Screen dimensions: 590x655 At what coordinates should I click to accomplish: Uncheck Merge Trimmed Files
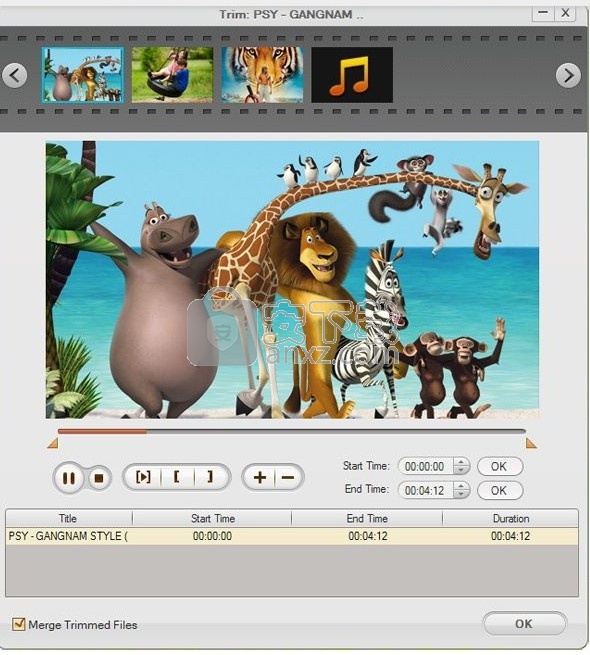pyautogui.click(x=18, y=625)
